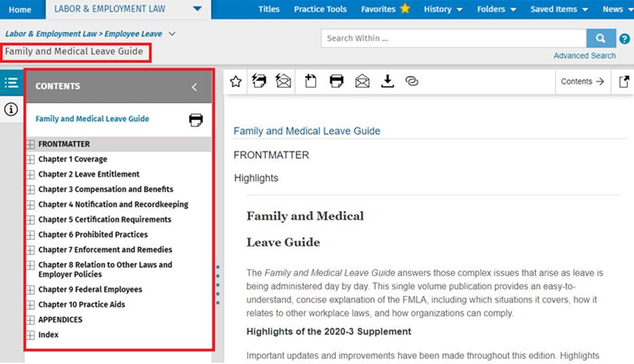The image size is (634, 364).
Task: Click the download icon in document toolbar
Action: 387,81
